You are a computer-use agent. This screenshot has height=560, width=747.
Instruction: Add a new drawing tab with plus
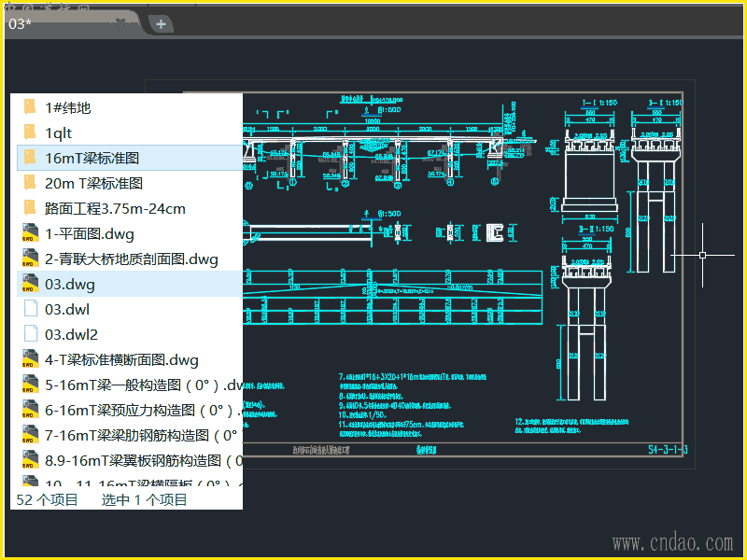(161, 24)
